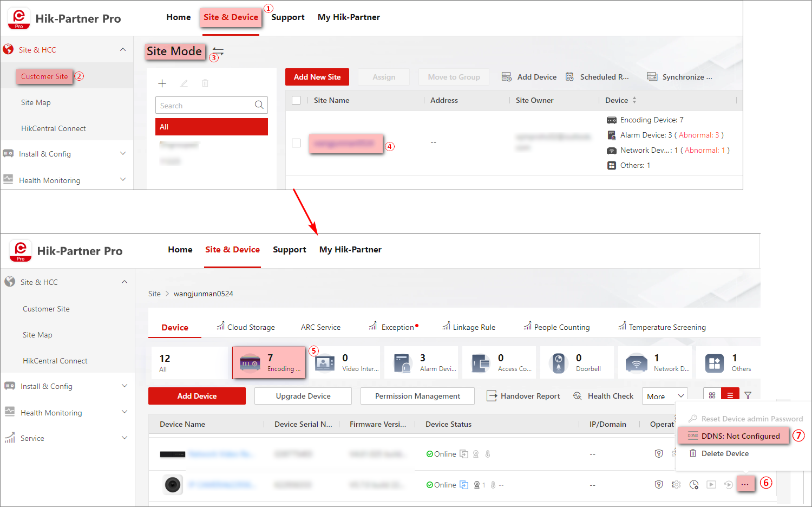This screenshot has height=507, width=812.
Task: Click the Synchronize button in the site toolbar
Action: tap(680, 77)
